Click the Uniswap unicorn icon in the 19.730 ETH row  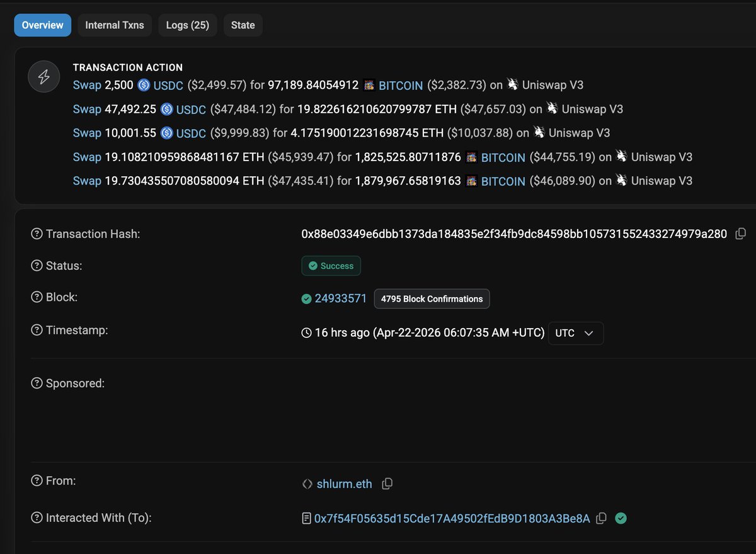coord(622,179)
